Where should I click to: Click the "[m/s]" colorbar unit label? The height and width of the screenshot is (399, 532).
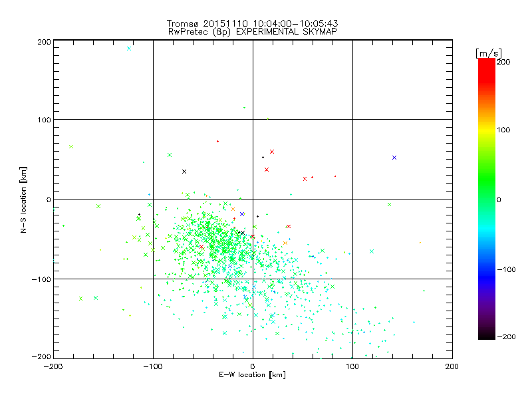489,53
